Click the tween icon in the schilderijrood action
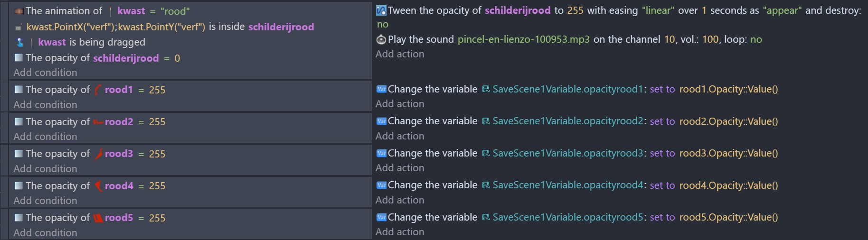The height and width of the screenshot is (240, 868). coord(381,10)
